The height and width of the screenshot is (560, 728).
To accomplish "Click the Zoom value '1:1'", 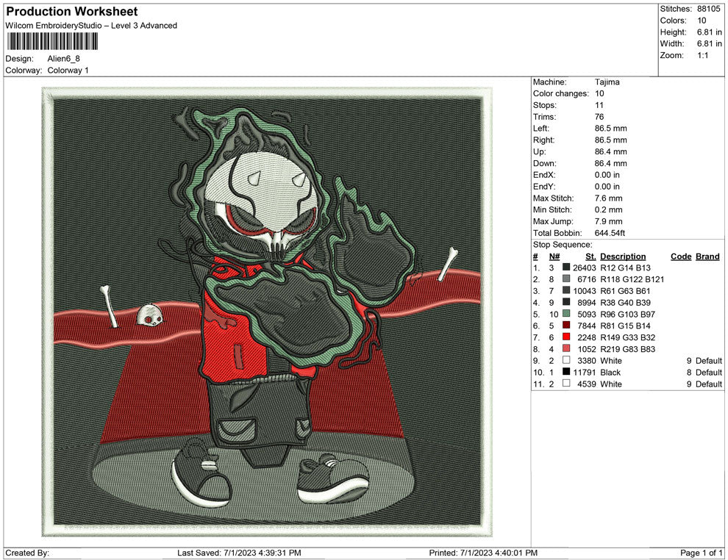I will 702,55.
